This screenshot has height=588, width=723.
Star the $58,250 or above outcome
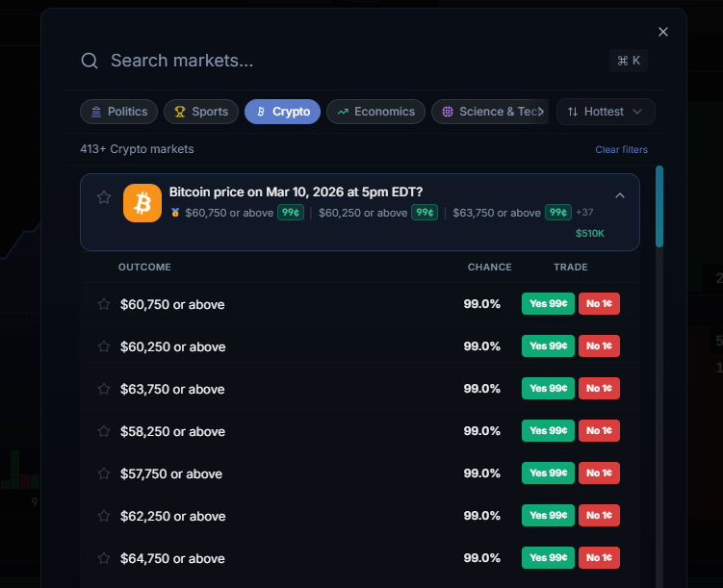pos(104,431)
